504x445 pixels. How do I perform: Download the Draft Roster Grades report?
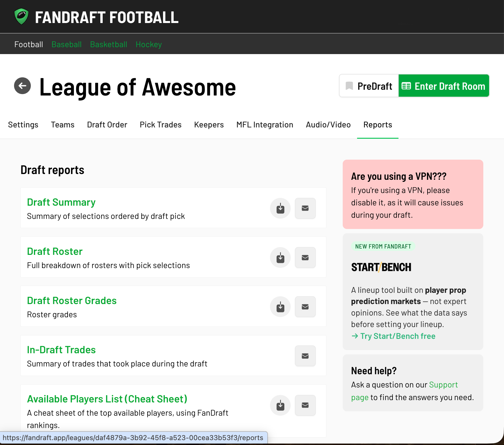tap(280, 307)
